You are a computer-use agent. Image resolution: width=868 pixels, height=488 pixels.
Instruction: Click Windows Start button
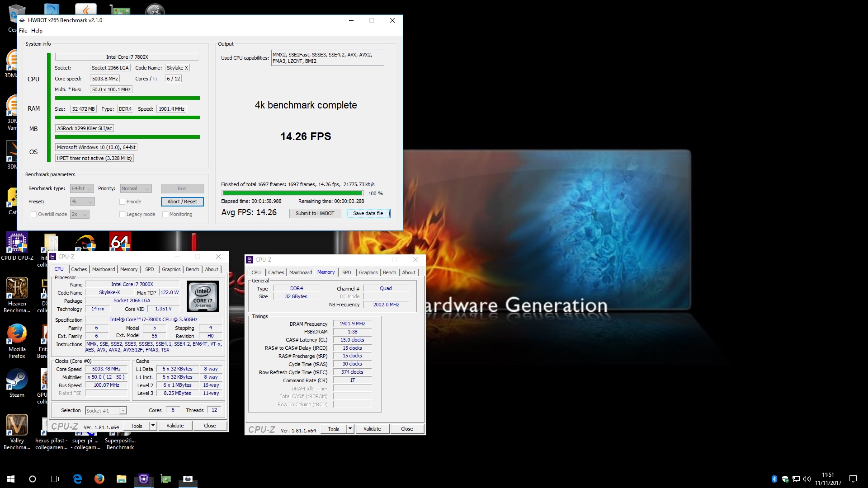(11, 479)
